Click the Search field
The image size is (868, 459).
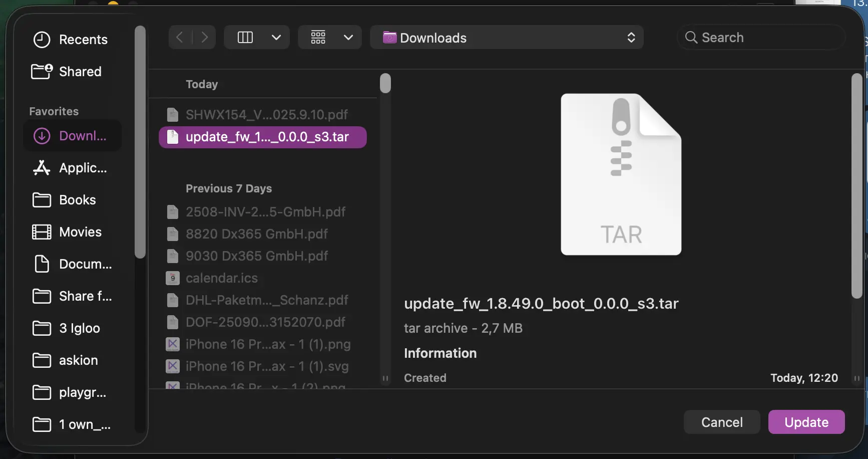(x=761, y=38)
